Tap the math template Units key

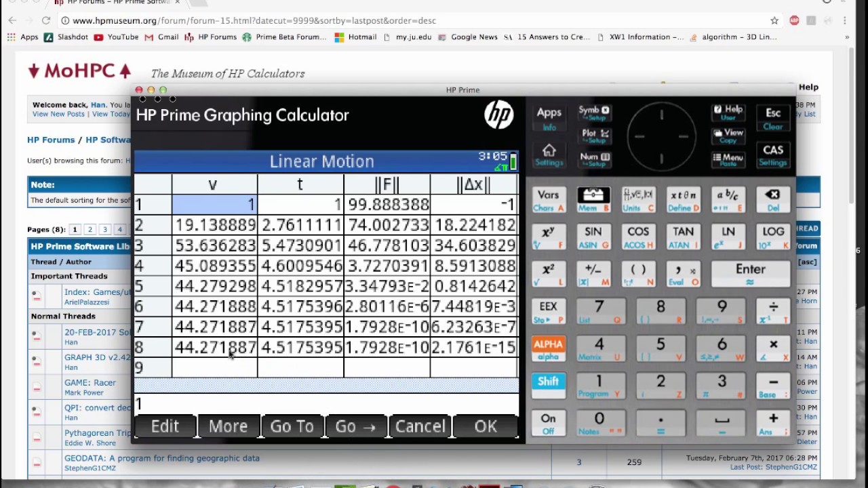pyautogui.click(x=637, y=201)
